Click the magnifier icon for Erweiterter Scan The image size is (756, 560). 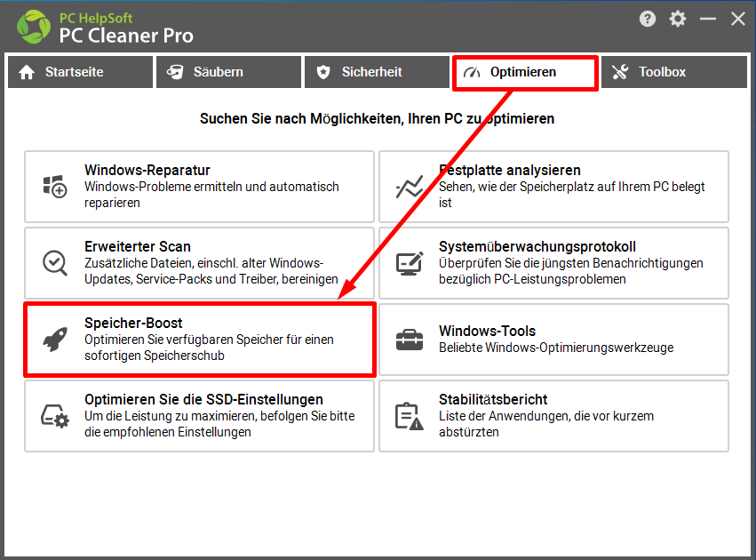pyautogui.click(x=55, y=263)
